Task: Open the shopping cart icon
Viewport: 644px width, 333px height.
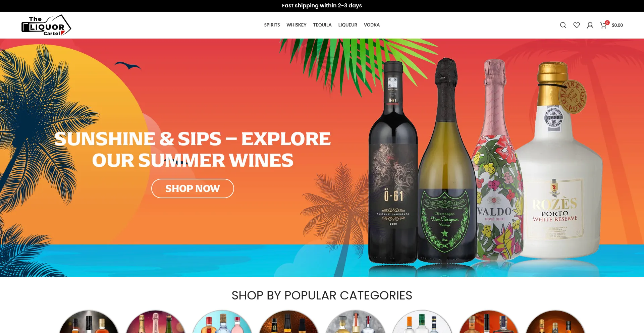Action: [x=603, y=25]
